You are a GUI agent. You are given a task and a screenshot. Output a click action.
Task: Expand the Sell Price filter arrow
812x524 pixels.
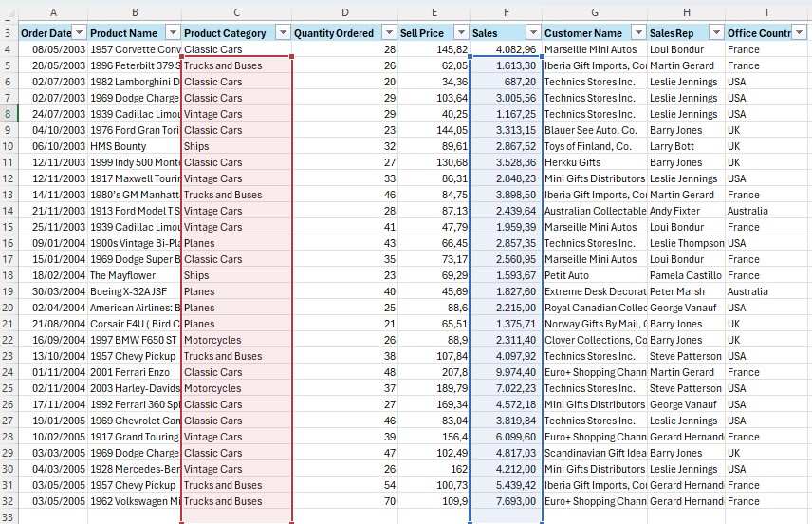pyautogui.click(x=460, y=33)
